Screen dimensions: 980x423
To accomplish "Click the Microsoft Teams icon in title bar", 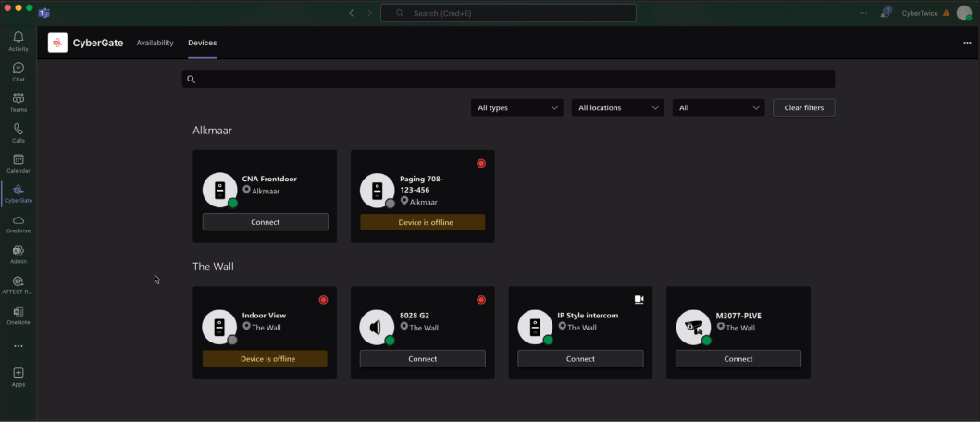I will 43,13.
